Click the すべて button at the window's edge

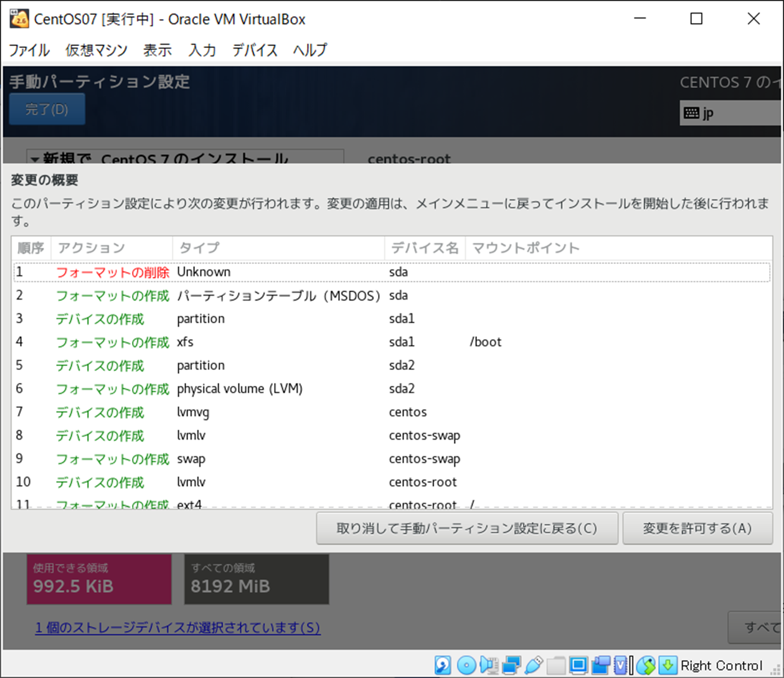(755, 627)
